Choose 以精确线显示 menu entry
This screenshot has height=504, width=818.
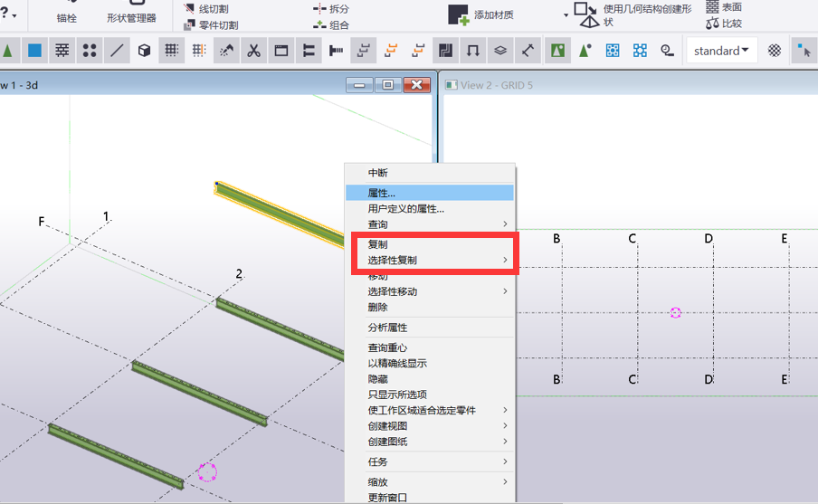tap(429, 363)
